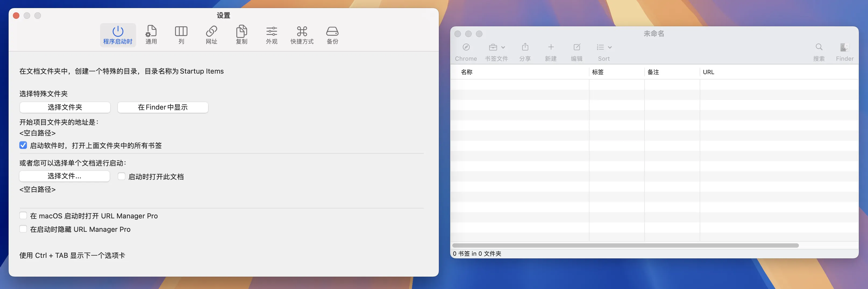Click the 搜索 magnifier icon

click(819, 47)
